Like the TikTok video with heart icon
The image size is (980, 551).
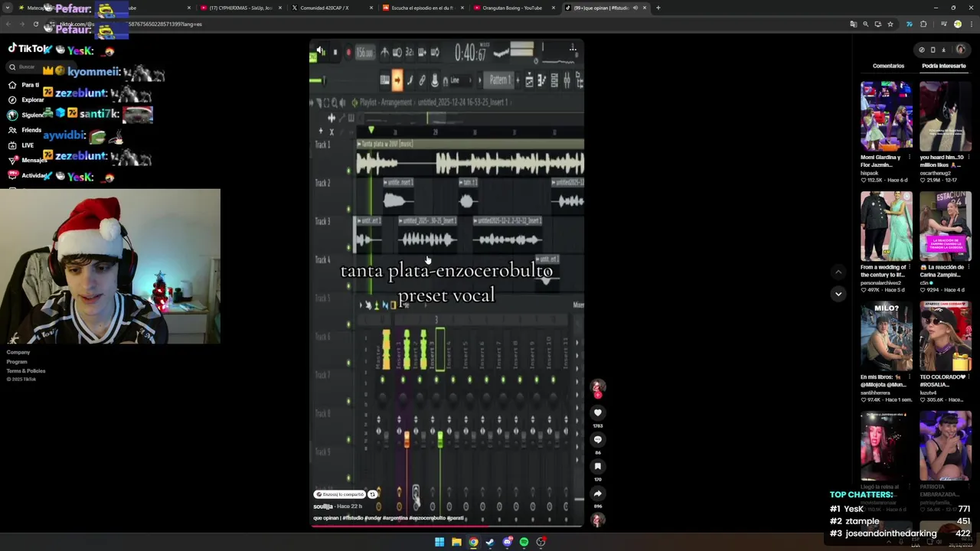(x=598, y=412)
